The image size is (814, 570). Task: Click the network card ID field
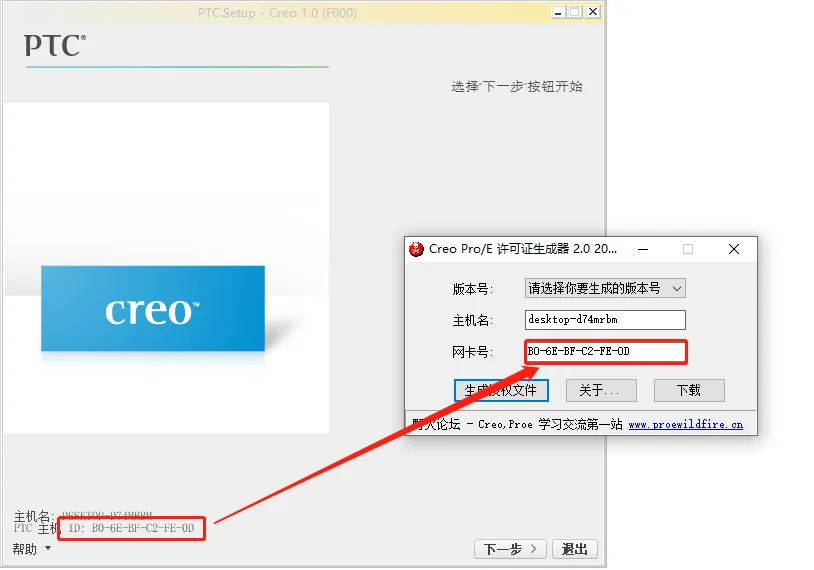605,352
